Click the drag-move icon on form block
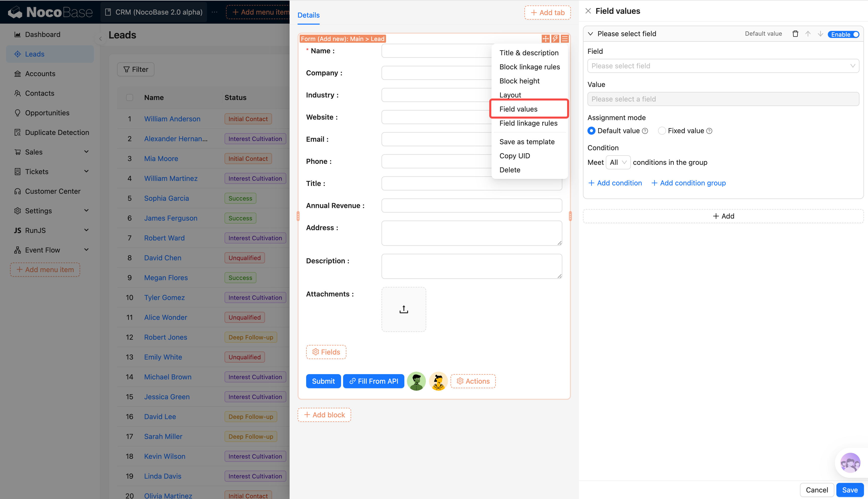This screenshot has width=868, height=499. point(545,39)
